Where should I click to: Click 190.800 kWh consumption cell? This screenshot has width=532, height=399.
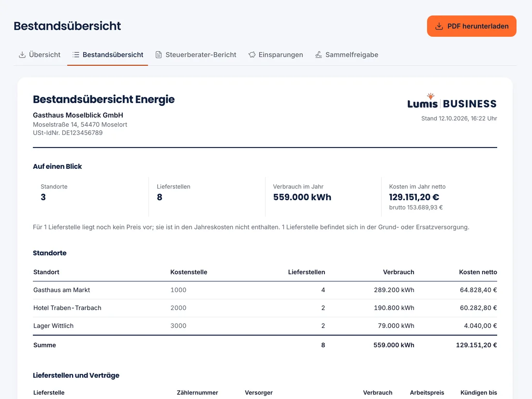point(394,308)
